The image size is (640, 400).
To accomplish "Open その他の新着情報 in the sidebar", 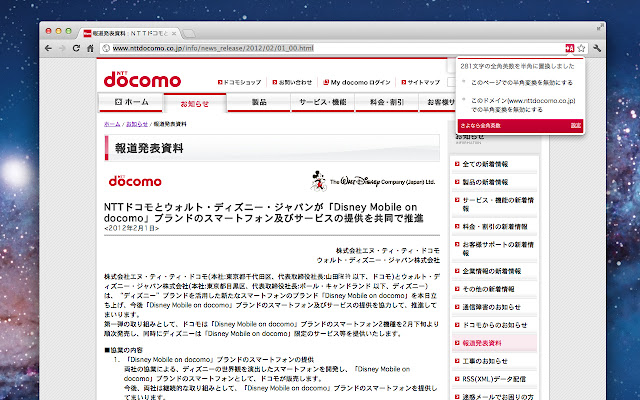I will pos(488,289).
